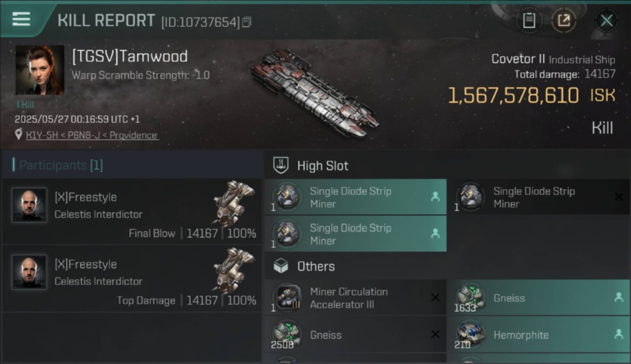The image size is (631, 364).
Task: Share the kill report via export icon
Action: click(564, 20)
